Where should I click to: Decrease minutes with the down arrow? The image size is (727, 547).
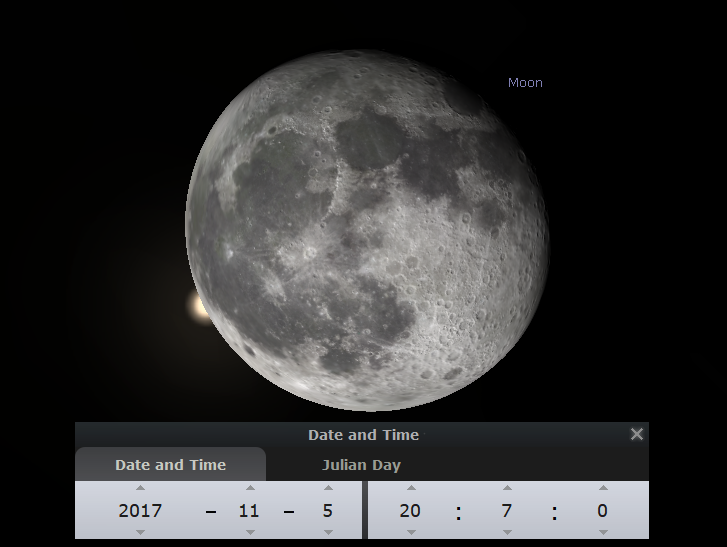click(507, 532)
